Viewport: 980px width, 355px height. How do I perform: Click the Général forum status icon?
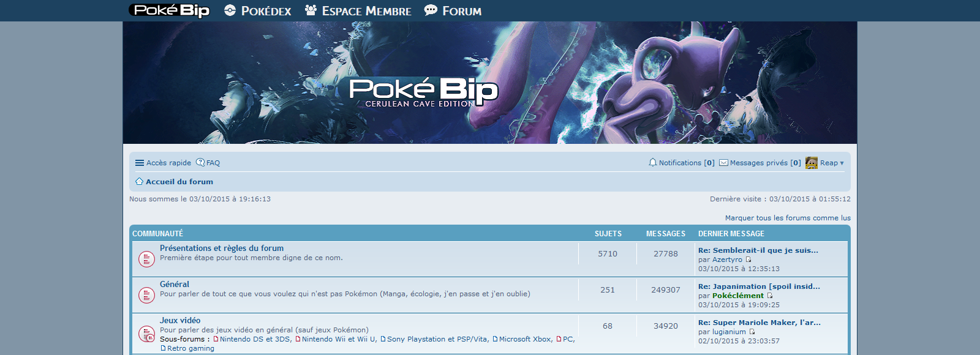coord(146,295)
